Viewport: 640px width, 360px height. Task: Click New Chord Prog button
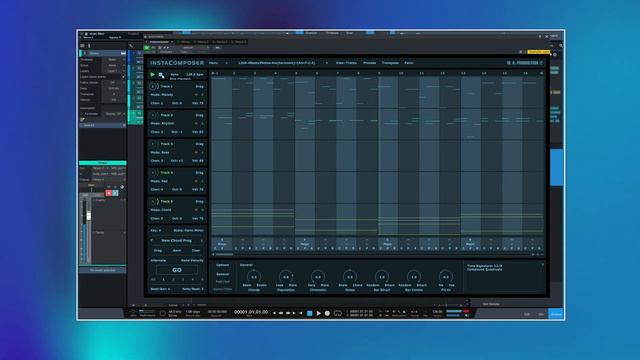[176, 241]
